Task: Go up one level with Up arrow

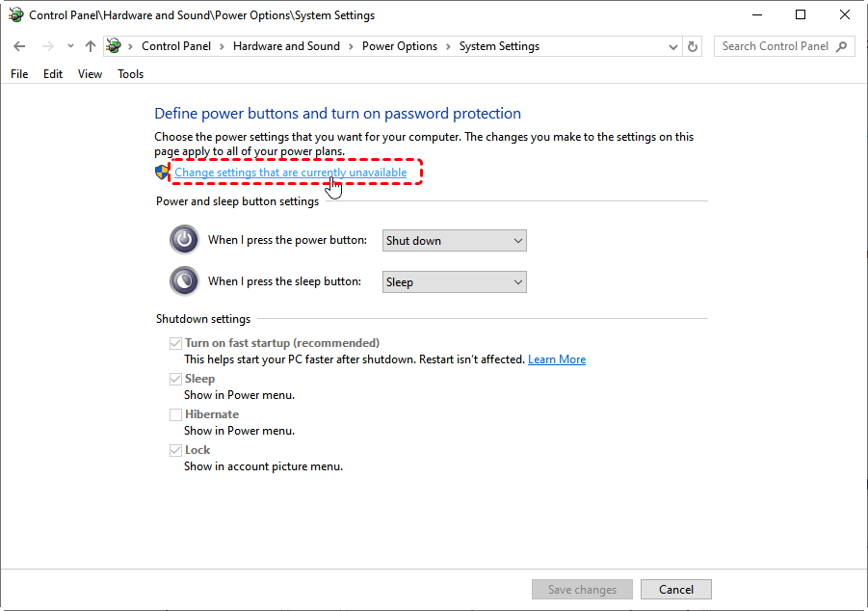Action: click(91, 46)
